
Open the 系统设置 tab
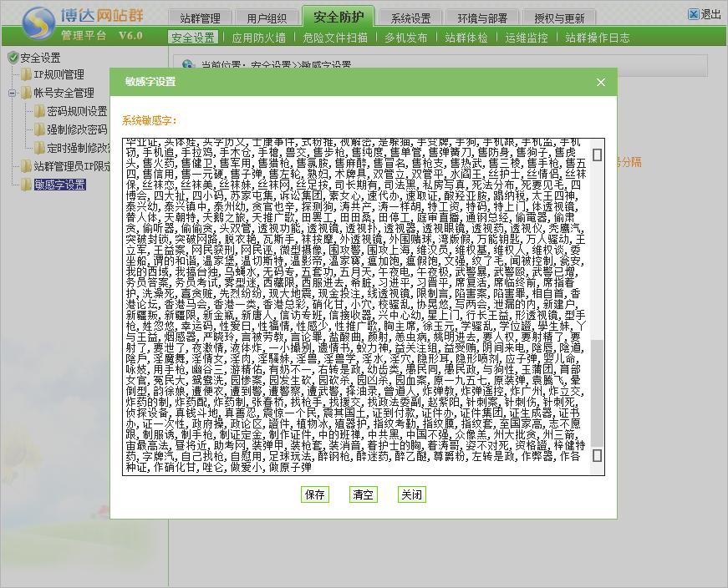pos(410,18)
